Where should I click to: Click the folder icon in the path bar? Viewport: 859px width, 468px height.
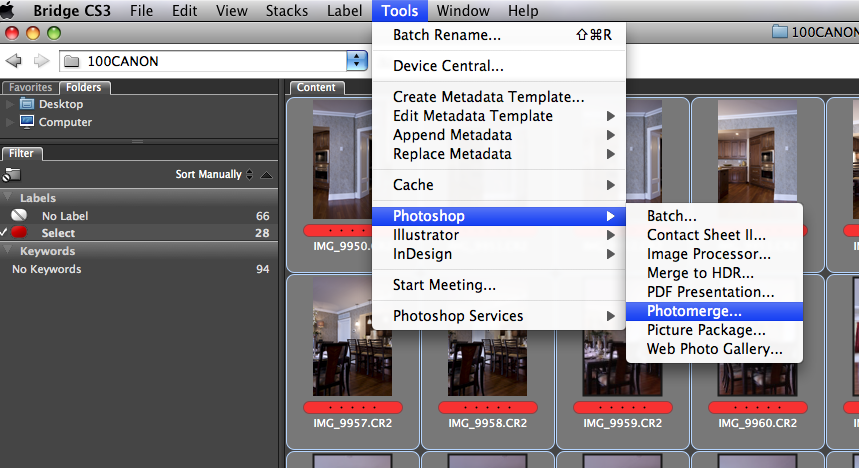point(72,61)
